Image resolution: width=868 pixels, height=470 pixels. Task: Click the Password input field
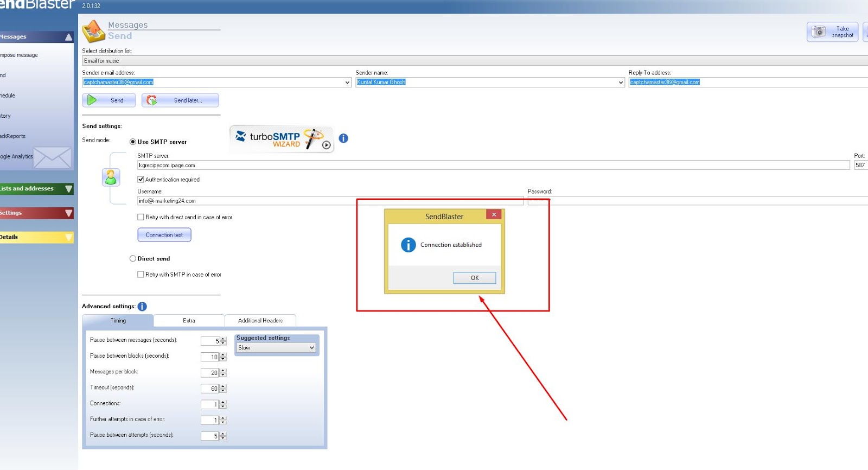698,201
